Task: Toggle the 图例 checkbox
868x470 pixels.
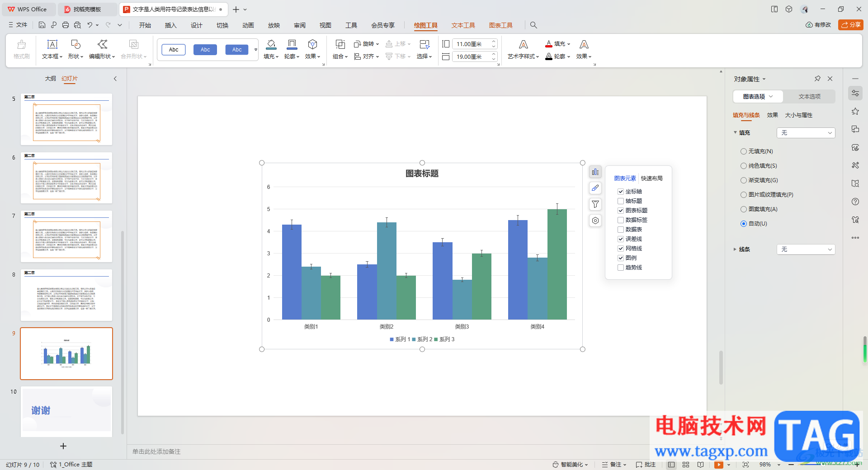Action: [621, 258]
